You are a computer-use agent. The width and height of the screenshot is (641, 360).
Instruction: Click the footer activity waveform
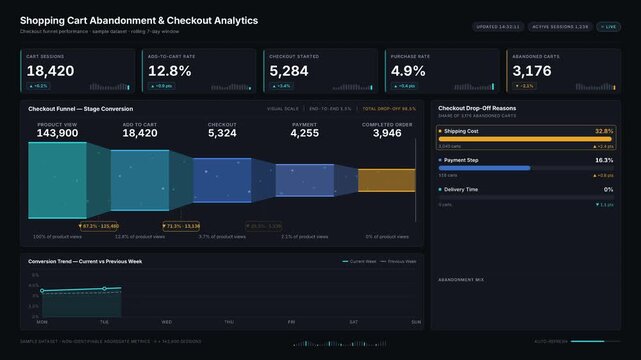(x=340, y=344)
